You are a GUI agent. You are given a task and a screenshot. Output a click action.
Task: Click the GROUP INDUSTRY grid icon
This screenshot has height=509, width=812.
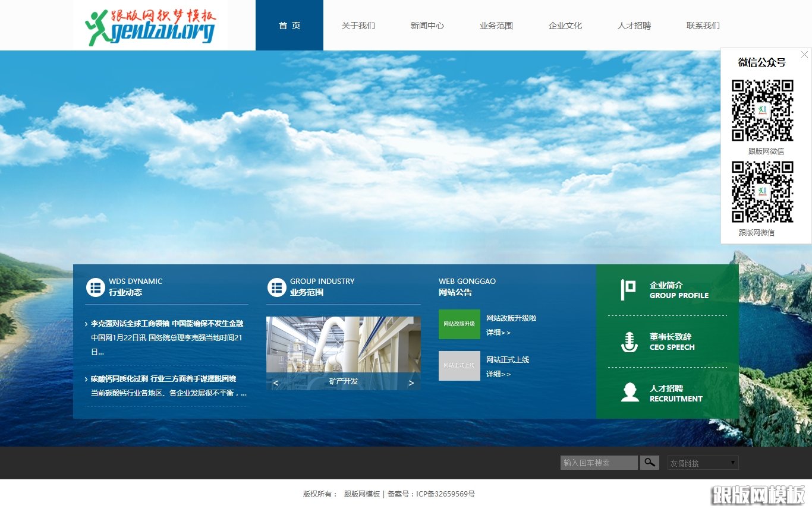pyautogui.click(x=276, y=287)
